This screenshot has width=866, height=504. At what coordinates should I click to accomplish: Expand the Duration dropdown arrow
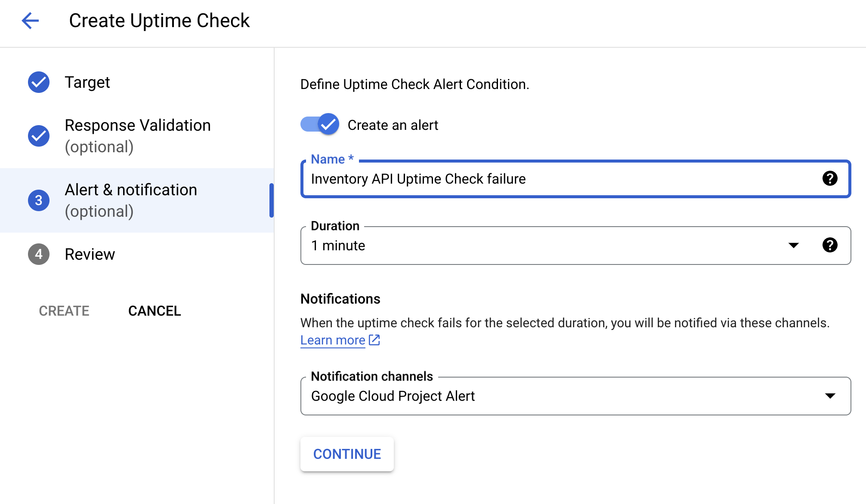(x=793, y=245)
